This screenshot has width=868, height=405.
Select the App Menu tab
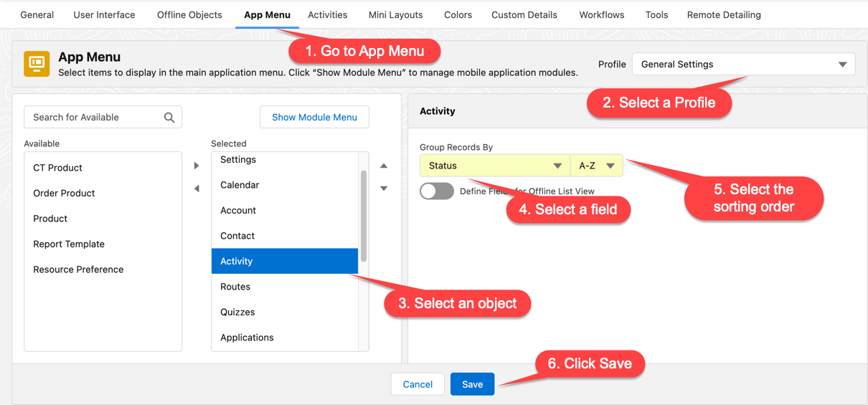point(267,14)
